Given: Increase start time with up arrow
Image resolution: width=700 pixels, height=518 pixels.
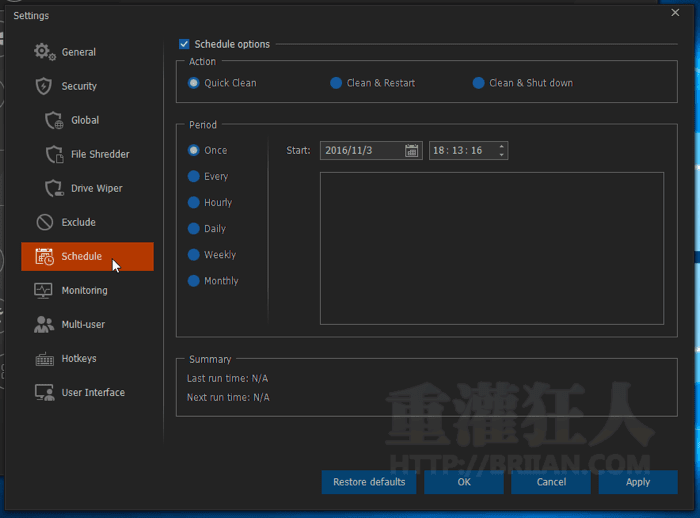Looking at the screenshot, I should [x=502, y=146].
